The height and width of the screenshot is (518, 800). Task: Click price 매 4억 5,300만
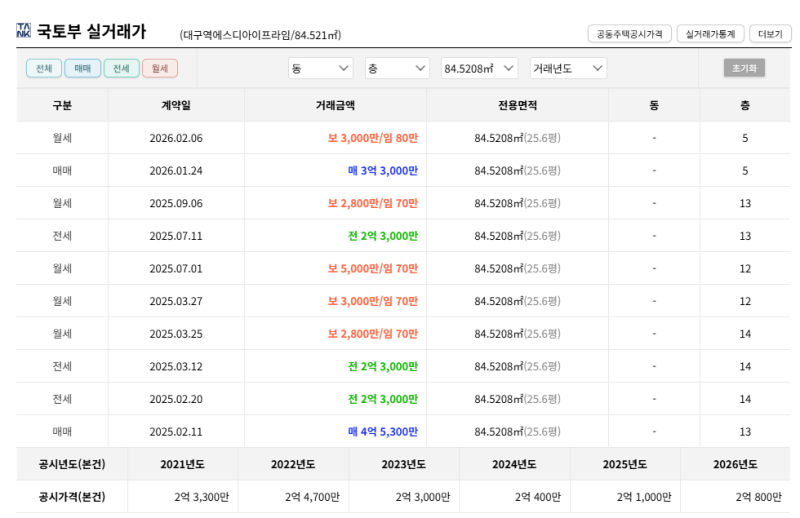(x=383, y=432)
